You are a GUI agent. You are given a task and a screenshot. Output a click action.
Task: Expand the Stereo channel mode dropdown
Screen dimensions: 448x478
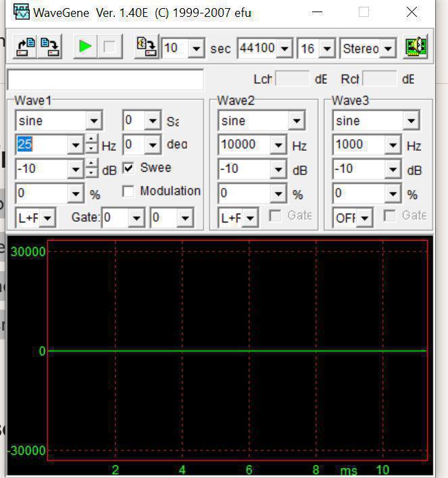pyautogui.click(x=388, y=48)
